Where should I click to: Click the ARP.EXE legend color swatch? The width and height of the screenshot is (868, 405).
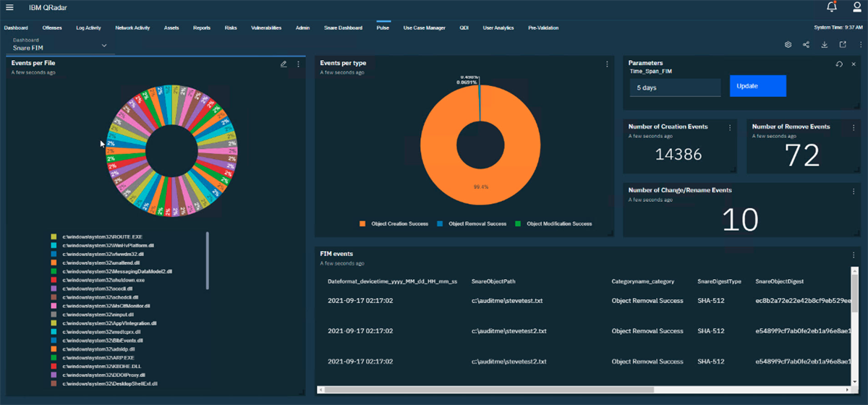point(54,357)
